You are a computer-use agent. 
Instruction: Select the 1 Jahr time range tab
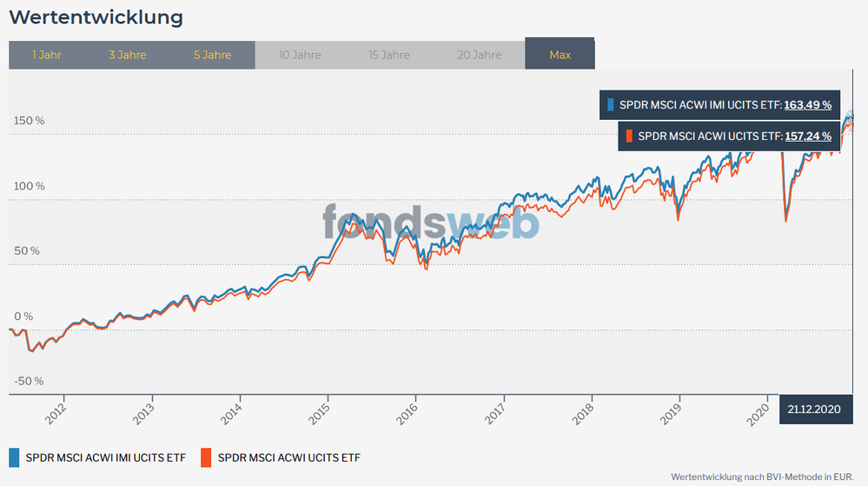[x=47, y=55]
